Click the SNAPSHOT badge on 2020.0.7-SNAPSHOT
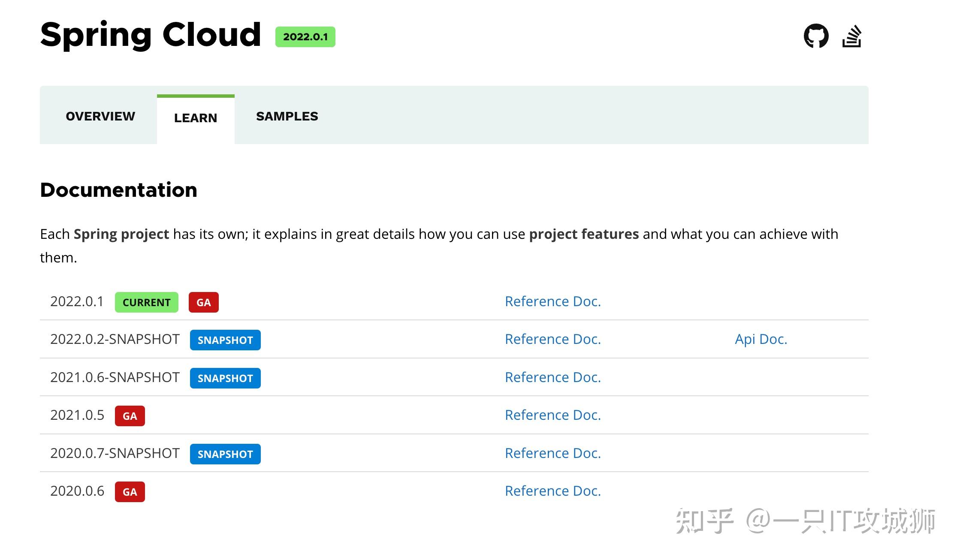This screenshot has height=560, width=960. pyautogui.click(x=225, y=454)
